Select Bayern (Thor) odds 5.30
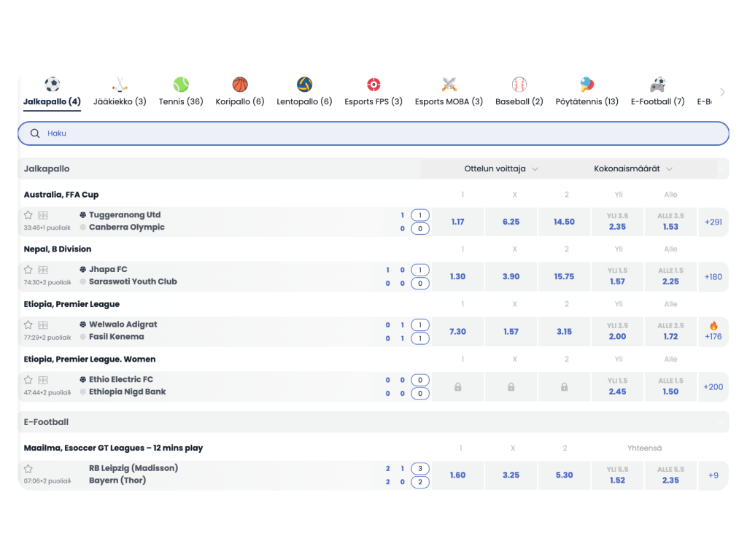 point(564,475)
